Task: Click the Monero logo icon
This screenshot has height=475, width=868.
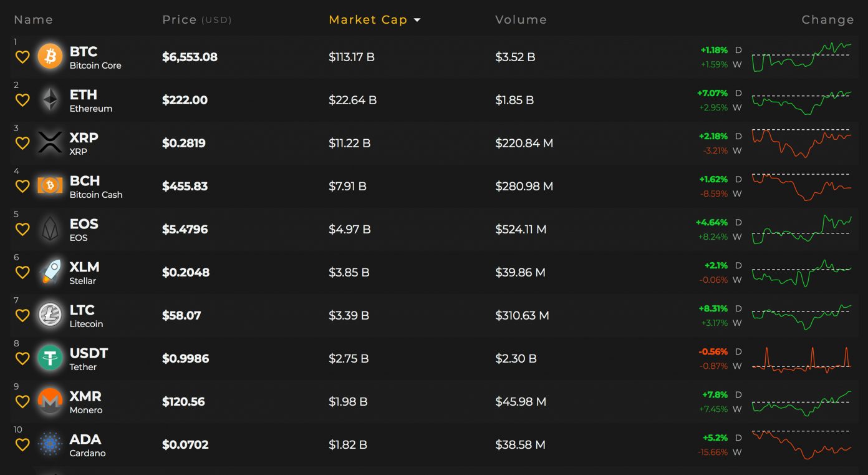Action: coord(50,401)
